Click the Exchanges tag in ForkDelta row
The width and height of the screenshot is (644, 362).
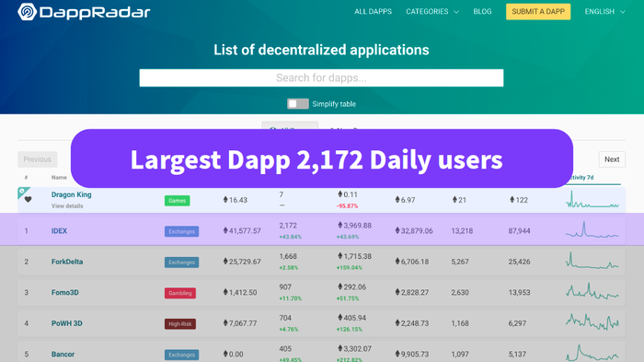click(x=181, y=263)
